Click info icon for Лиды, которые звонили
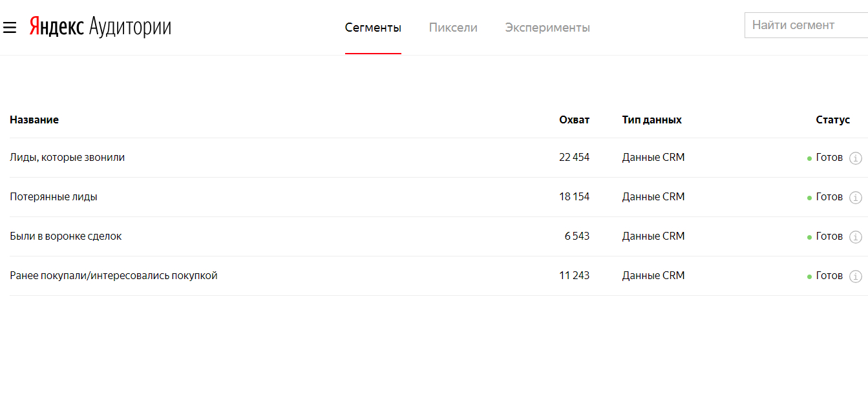 [x=855, y=158]
